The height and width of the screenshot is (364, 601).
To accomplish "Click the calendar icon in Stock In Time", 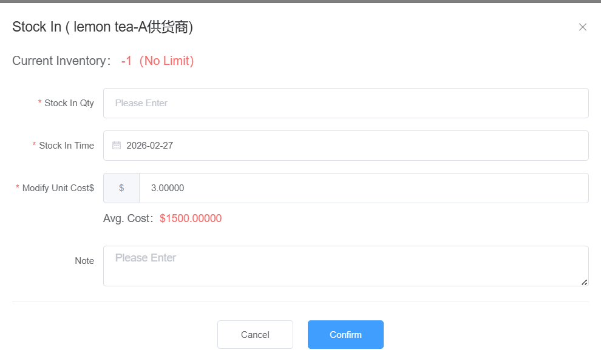I will tap(117, 146).
